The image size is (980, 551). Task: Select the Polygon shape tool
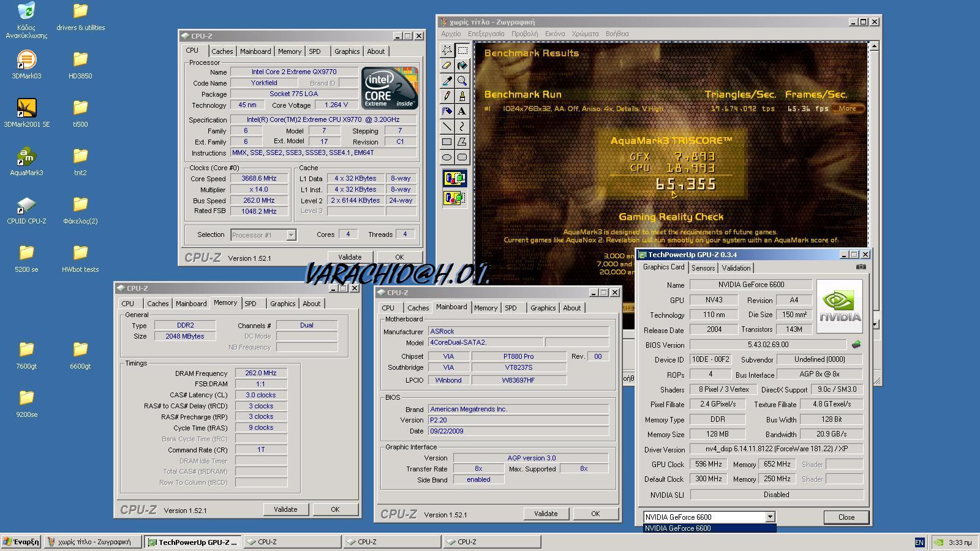pyautogui.click(x=462, y=142)
